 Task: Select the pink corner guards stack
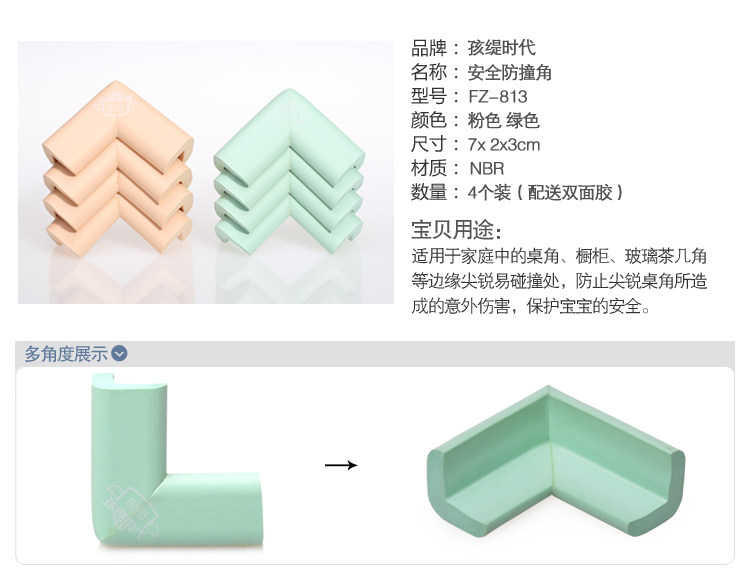pos(118,168)
